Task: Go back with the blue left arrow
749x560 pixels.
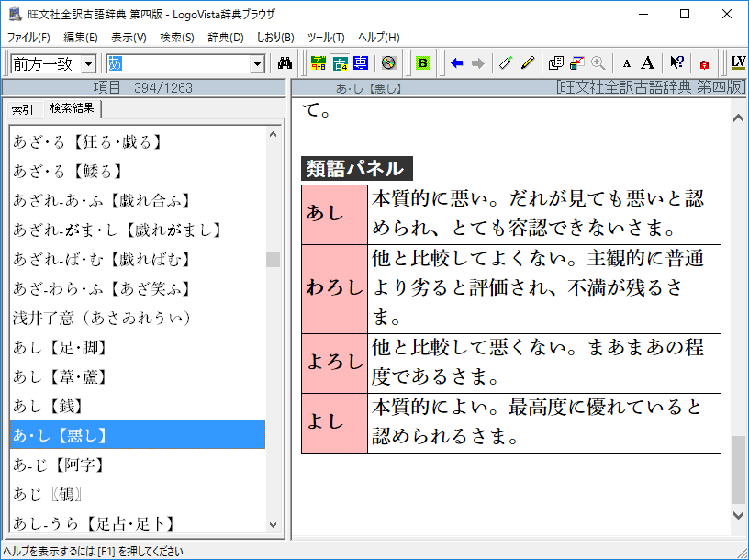Action: (457, 62)
